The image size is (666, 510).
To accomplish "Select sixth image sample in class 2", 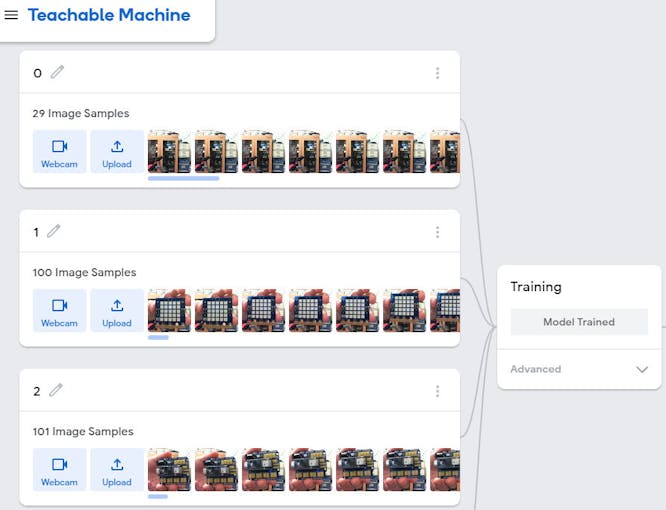I will pyautogui.click(x=404, y=470).
